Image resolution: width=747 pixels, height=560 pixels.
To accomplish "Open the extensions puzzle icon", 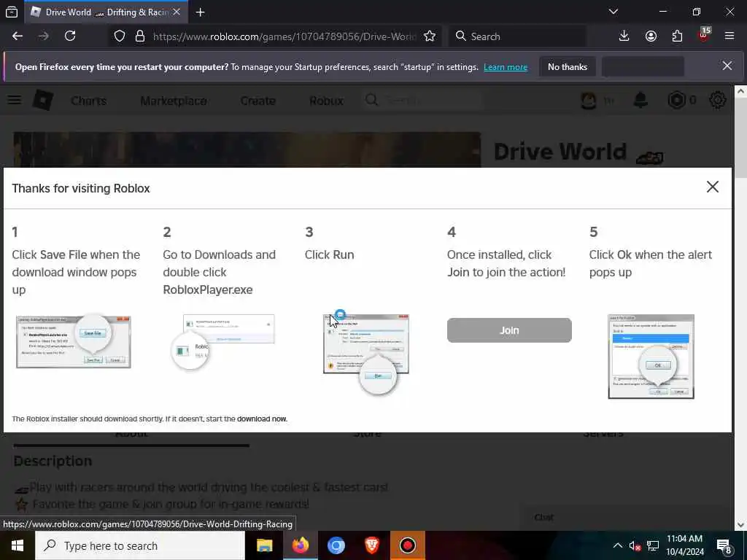I will (677, 36).
